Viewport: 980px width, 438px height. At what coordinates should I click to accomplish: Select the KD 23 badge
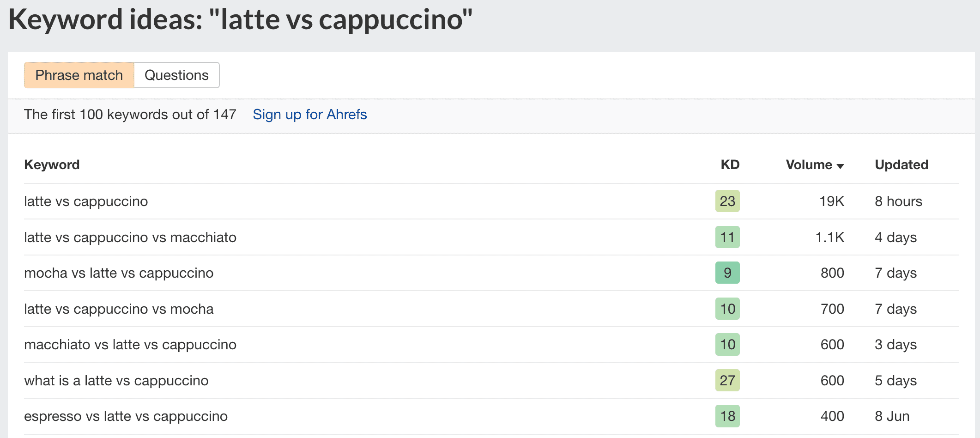click(727, 201)
